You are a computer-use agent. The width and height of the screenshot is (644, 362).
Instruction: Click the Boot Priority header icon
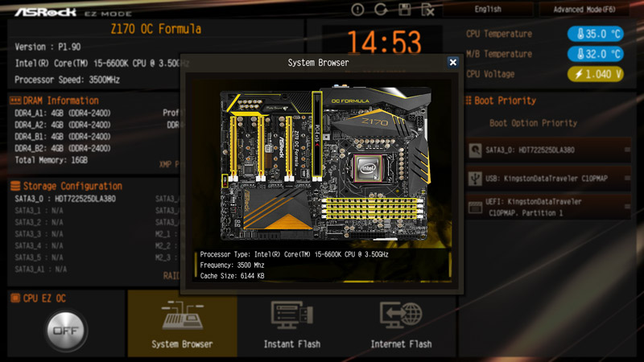click(469, 100)
